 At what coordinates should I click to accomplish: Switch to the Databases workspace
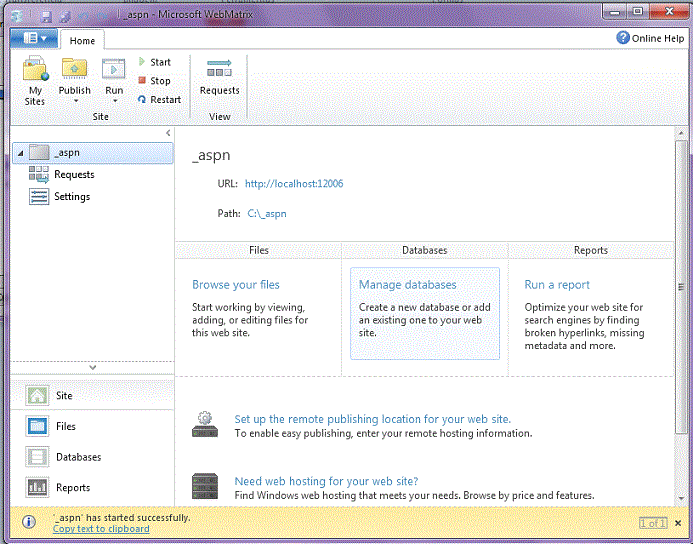tap(92, 457)
